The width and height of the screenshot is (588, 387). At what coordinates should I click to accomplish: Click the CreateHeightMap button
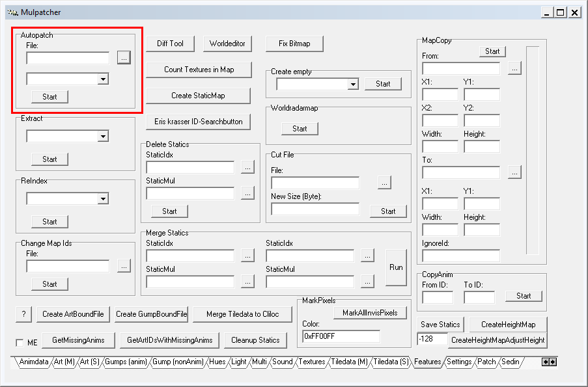508,325
